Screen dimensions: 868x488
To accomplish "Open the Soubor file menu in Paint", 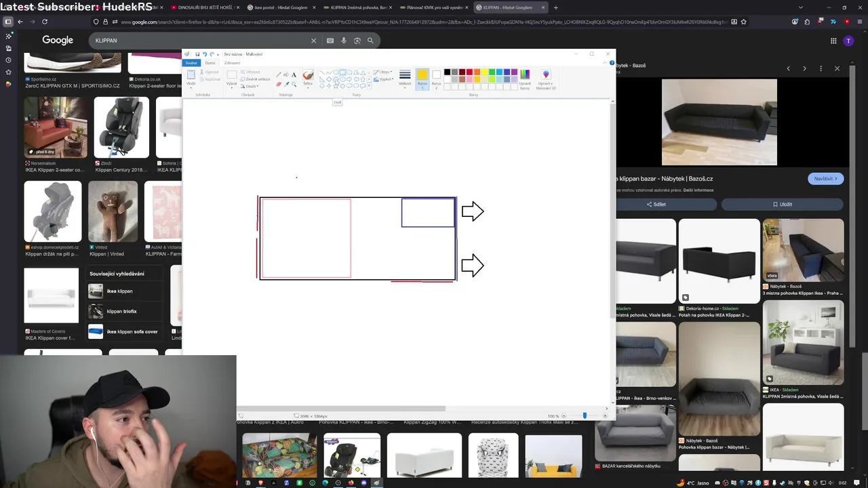I will click(x=191, y=63).
